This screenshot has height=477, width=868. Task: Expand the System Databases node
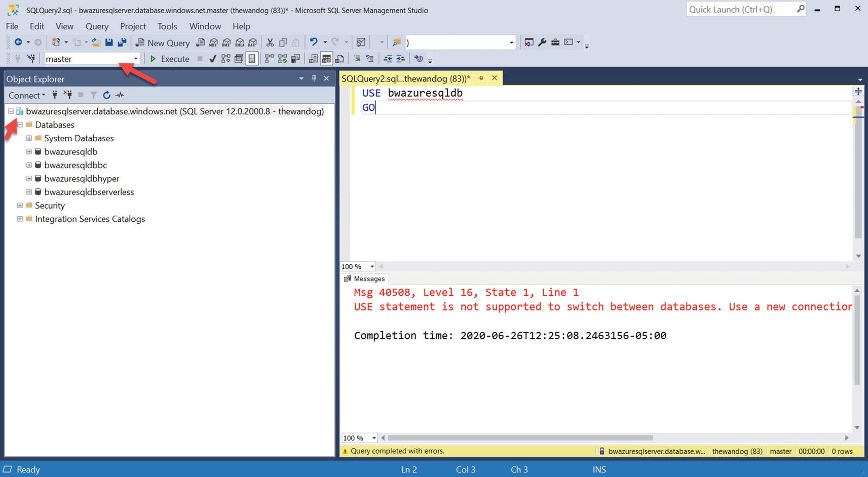click(29, 138)
